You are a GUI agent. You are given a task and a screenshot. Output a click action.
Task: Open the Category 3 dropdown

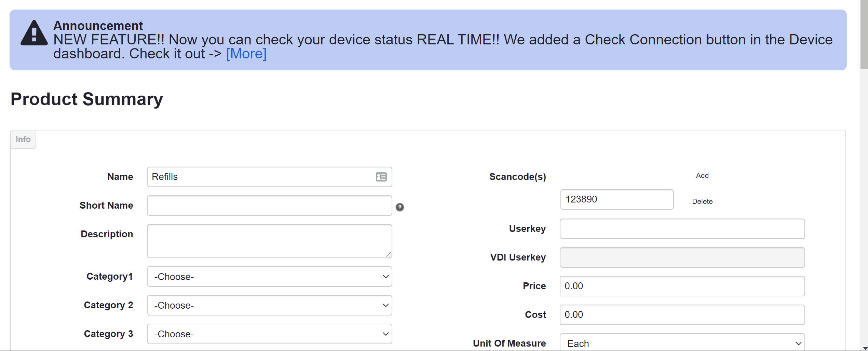click(x=269, y=334)
